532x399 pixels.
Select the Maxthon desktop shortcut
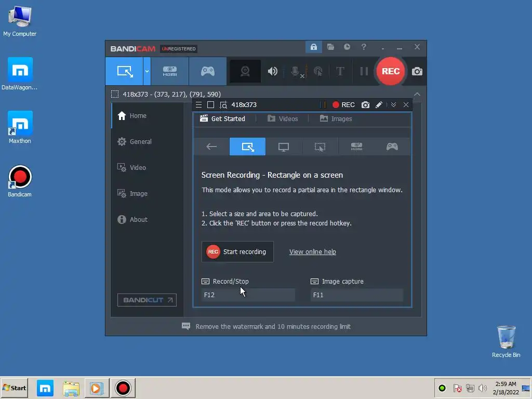[x=20, y=128]
